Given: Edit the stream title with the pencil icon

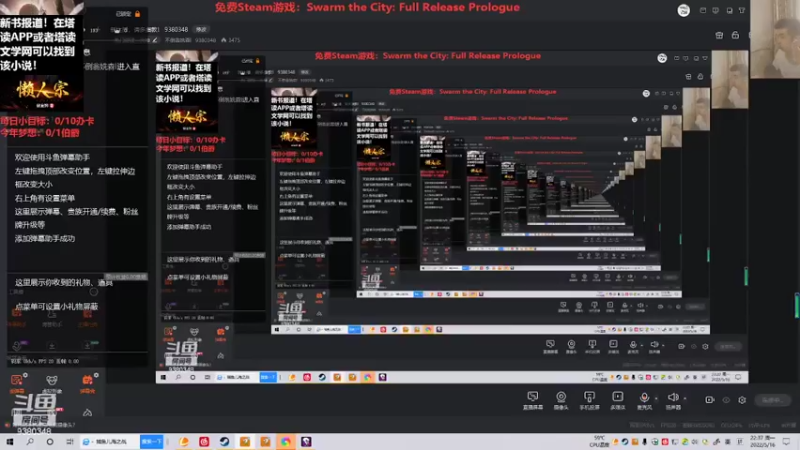Looking at the screenshot, I should 155,40.
